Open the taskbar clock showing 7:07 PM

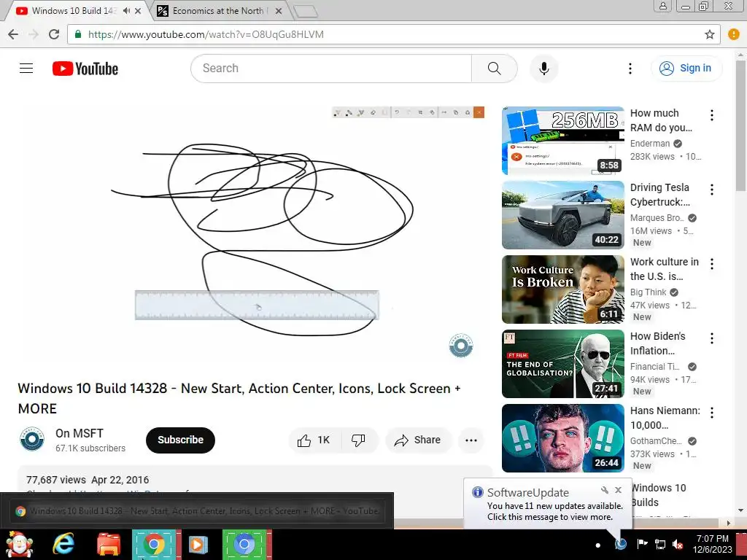point(712,544)
